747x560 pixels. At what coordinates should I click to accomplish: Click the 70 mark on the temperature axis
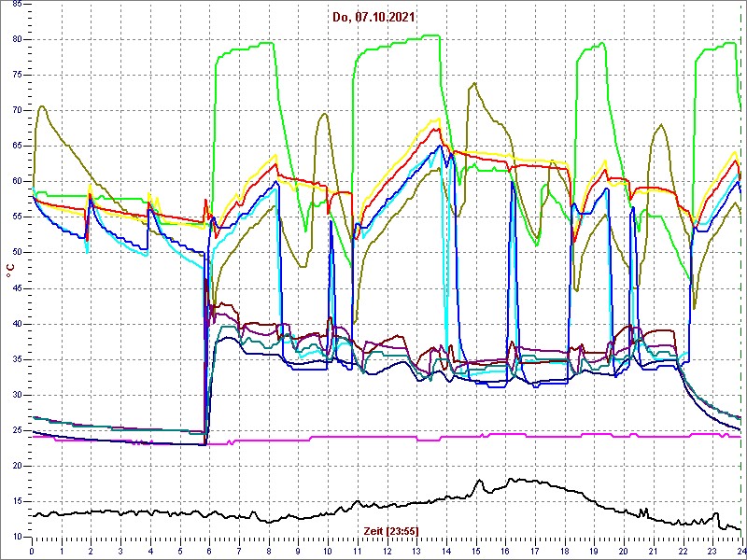pos(17,111)
